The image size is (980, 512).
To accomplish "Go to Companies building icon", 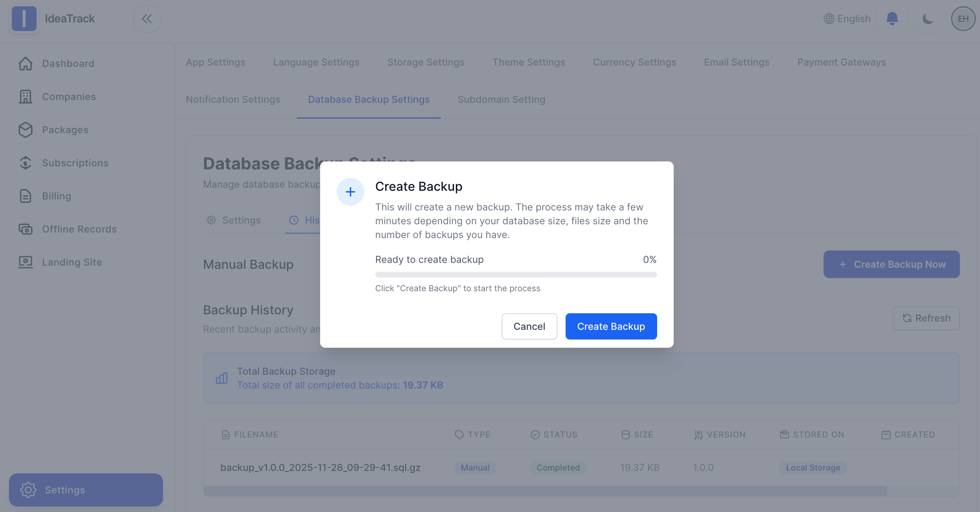I will (x=26, y=97).
